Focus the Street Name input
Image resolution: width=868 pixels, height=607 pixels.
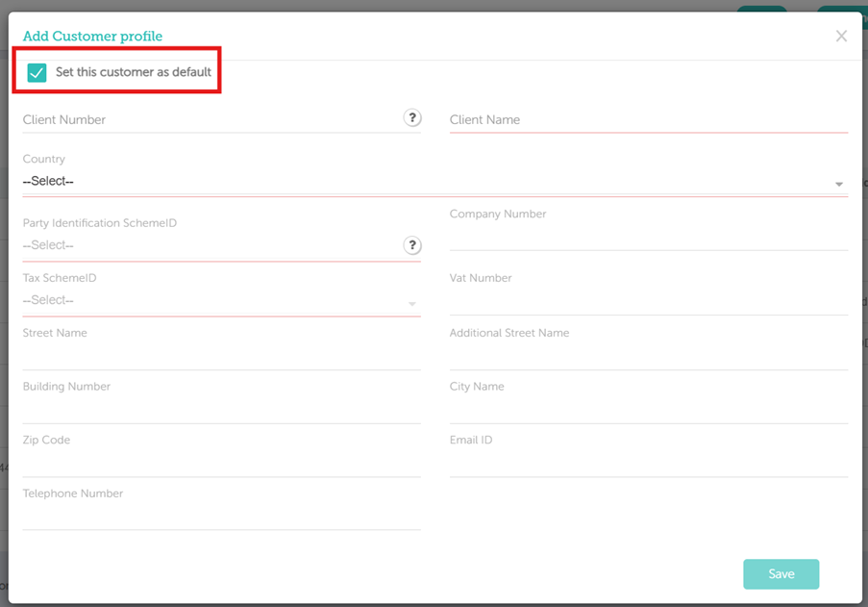(221, 355)
